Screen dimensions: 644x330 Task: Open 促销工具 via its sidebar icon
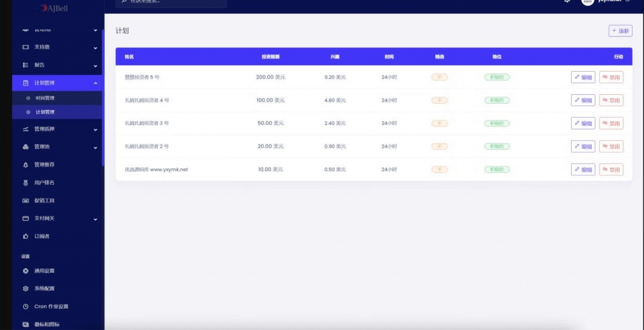(x=26, y=201)
